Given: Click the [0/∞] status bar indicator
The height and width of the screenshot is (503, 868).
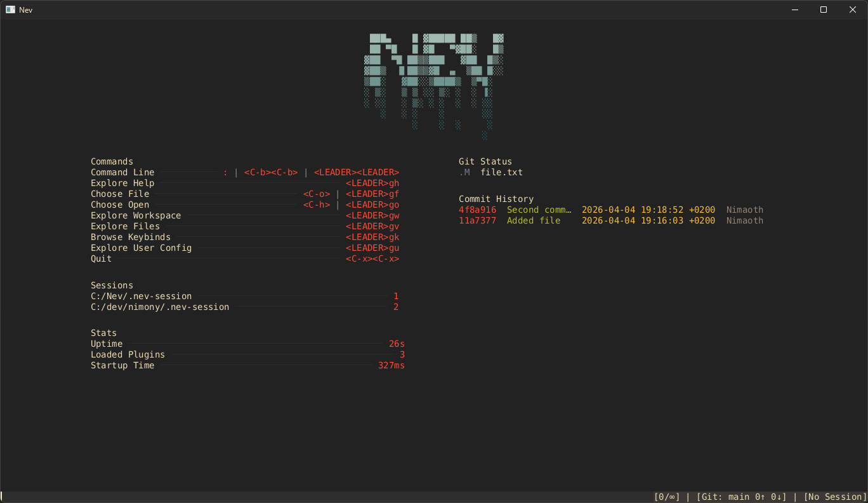Looking at the screenshot, I should pos(667,497).
